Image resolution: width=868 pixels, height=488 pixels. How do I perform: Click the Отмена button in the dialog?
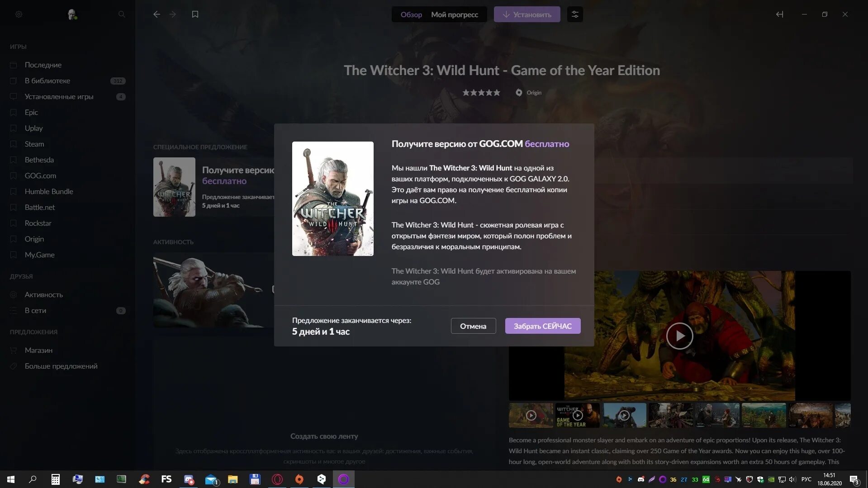[x=473, y=326]
